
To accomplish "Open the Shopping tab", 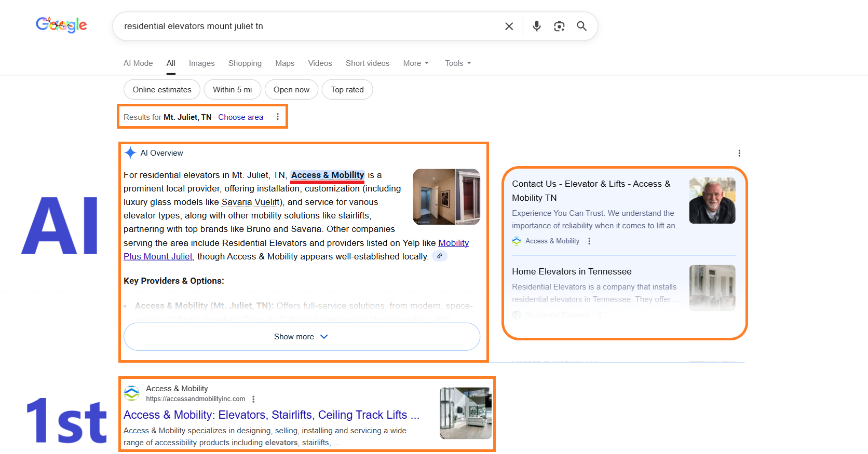I will pyautogui.click(x=245, y=63).
